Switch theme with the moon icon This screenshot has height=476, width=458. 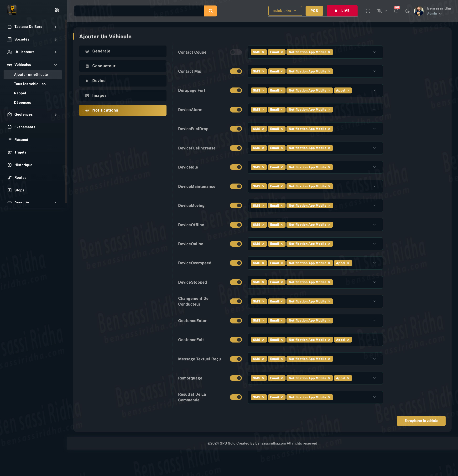(x=407, y=11)
